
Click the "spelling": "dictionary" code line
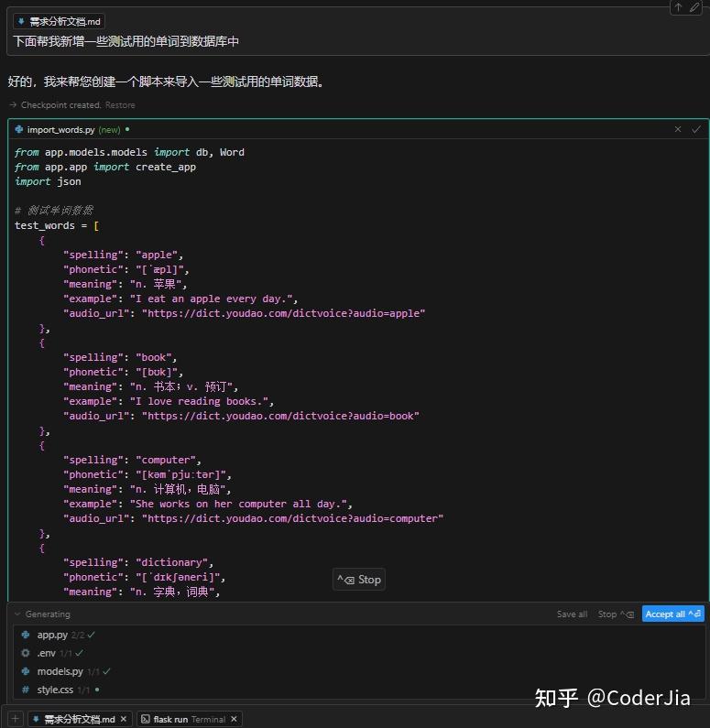(138, 563)
